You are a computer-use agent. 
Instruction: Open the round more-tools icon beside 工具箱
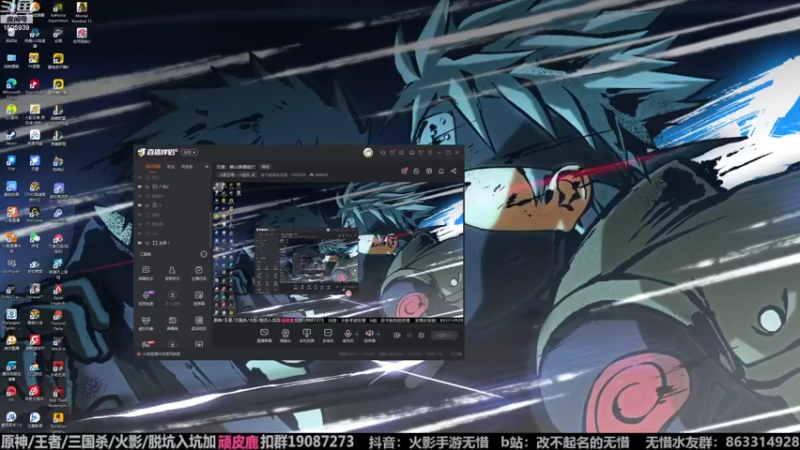pyautogui.click(x=204, y=254)
